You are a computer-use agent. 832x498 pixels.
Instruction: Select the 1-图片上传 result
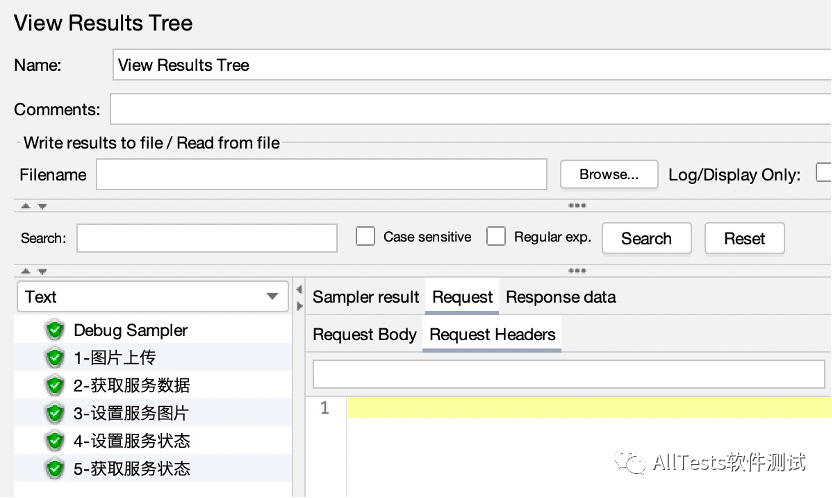pos(153,357)
